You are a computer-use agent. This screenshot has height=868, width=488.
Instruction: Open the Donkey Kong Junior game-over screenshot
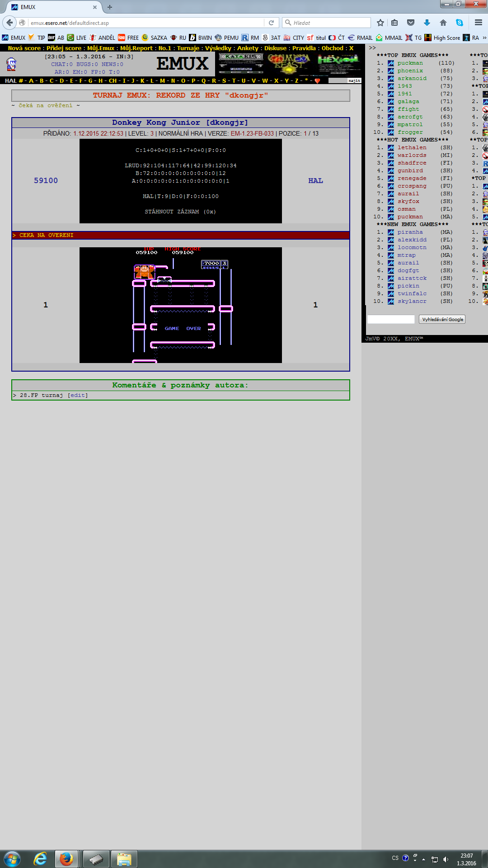181,305
